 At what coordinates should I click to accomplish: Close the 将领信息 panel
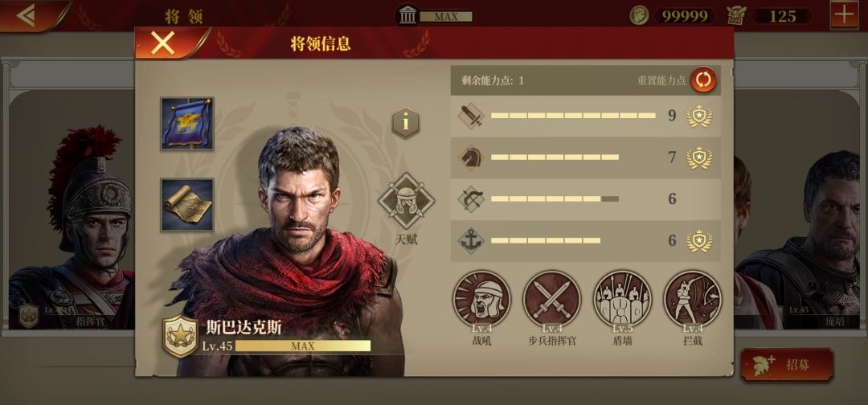[x=162, y=43]
